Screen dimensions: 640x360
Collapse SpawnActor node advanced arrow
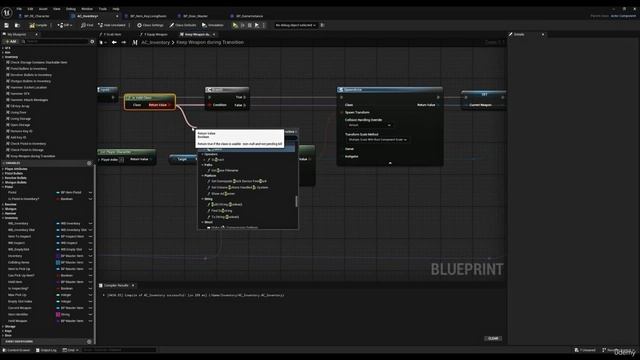390,163
